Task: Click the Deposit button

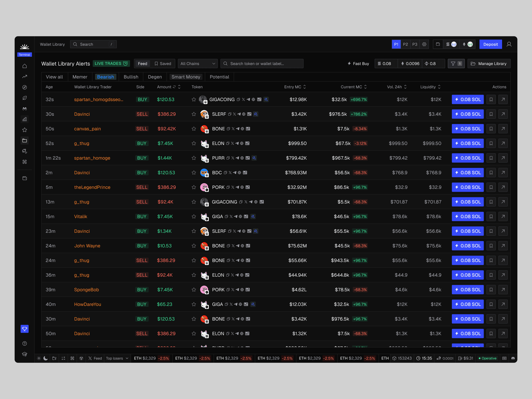Action: 490,44
